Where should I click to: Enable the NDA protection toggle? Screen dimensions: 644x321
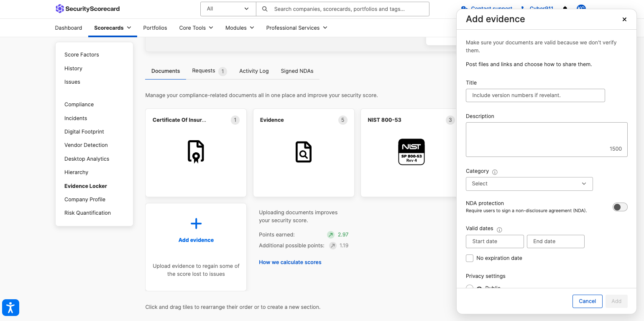click(620, 207)
